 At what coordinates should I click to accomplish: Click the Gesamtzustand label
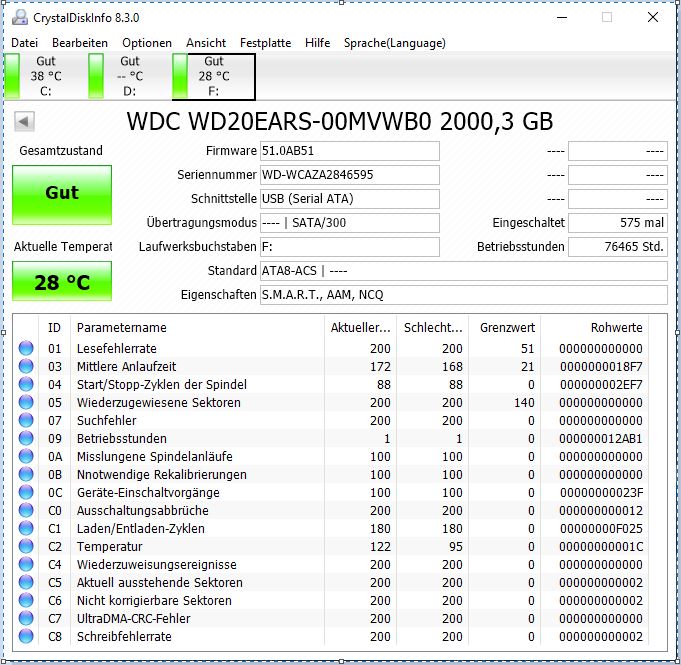pos(61,151)
